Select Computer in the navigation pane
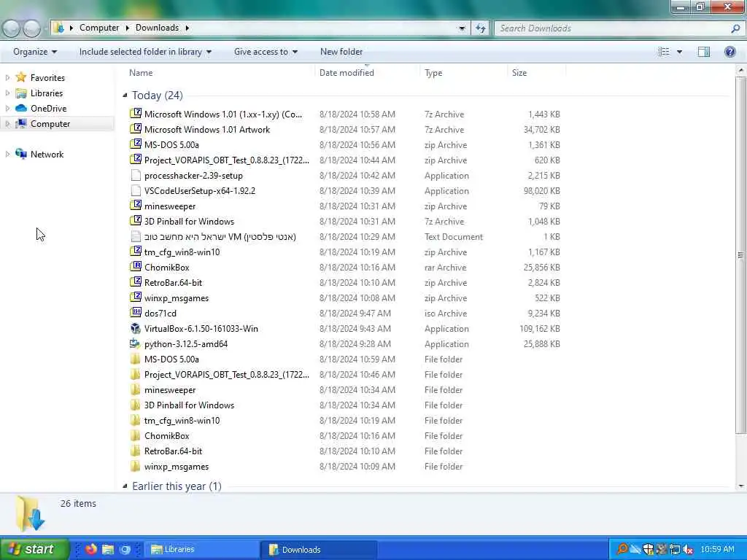The width and height of the screenshot is (747, 560). click(x=50, y=123)
